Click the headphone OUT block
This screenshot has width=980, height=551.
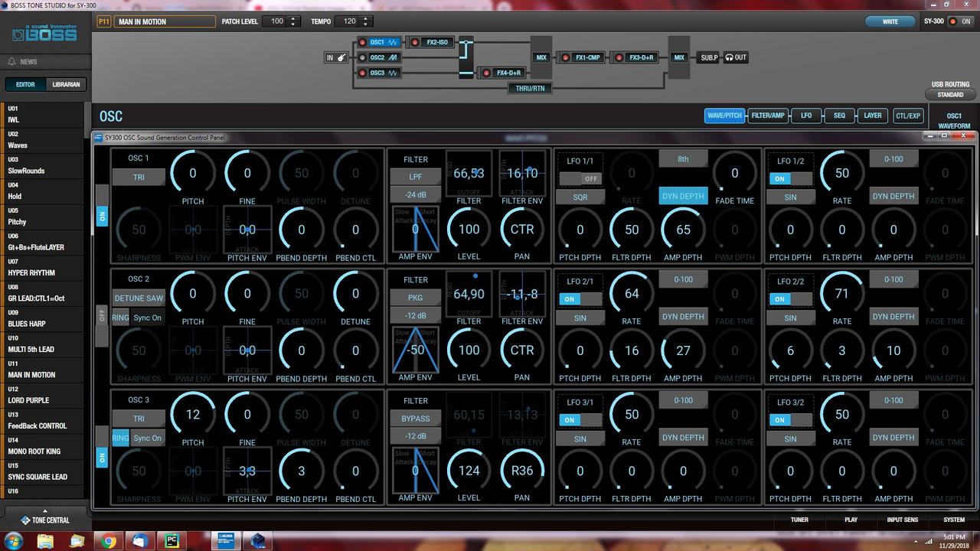coord(736,57)
